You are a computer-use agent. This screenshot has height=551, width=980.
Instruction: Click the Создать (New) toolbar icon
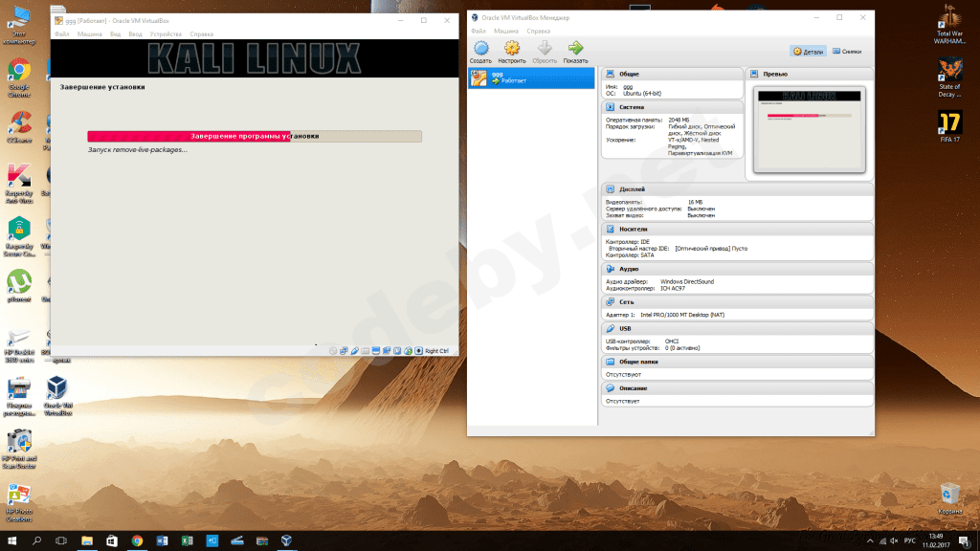[480, 51]
